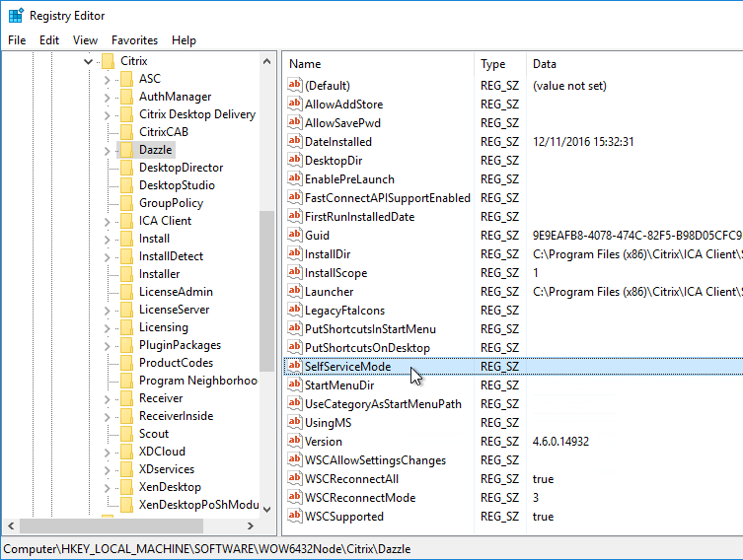Click the registry path in the status bar
Viewport: 743px width, 560px height.
206,549
